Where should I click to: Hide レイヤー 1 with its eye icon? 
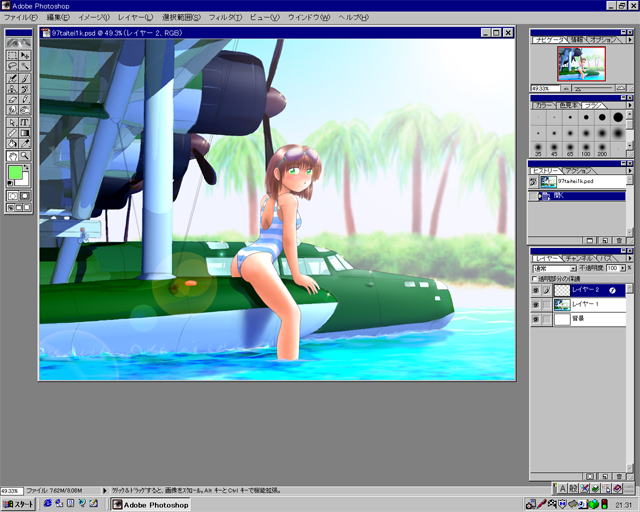pyautogui.click(x=536, y=305)
